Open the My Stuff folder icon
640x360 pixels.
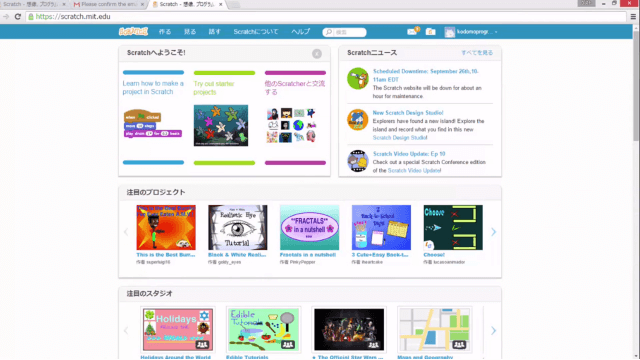click(x=430, y=32)
